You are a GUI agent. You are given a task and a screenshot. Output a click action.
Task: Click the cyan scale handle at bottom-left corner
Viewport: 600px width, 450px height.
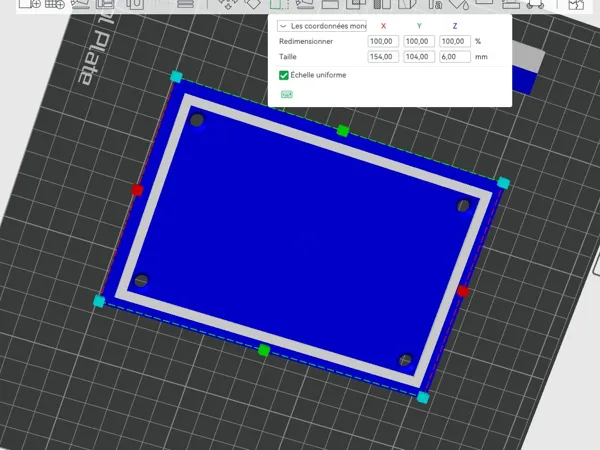point(99,301)
